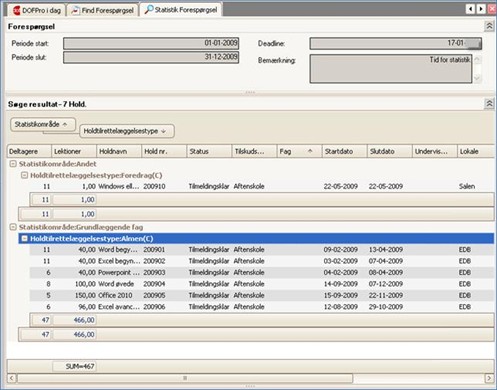Toggle sort on Holdtilrettelæggelsestype group chip

pyautogui.click(x=127, y=131)
